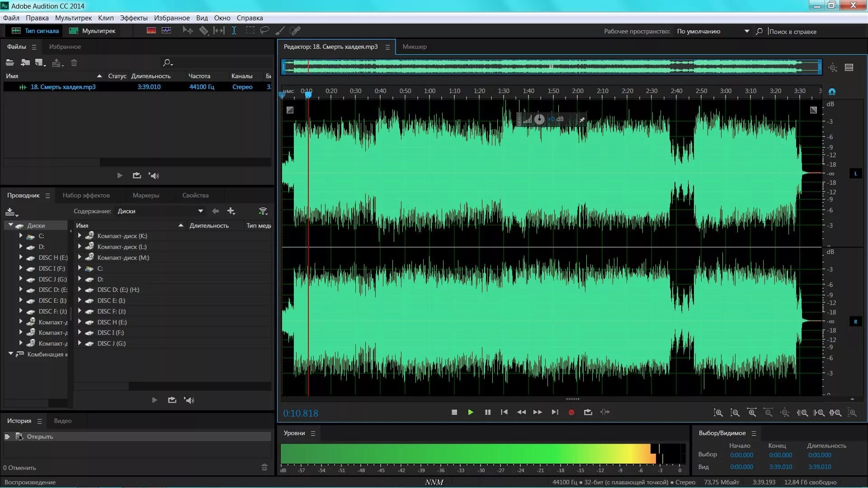
Task: Click the Spot Healing Brush tool
Action: point(295,31)
